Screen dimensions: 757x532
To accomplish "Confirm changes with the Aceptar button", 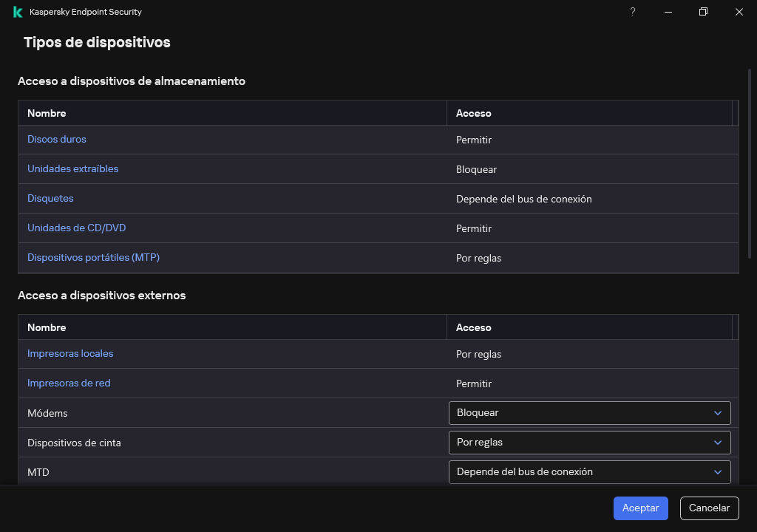I will pos(640,508).
